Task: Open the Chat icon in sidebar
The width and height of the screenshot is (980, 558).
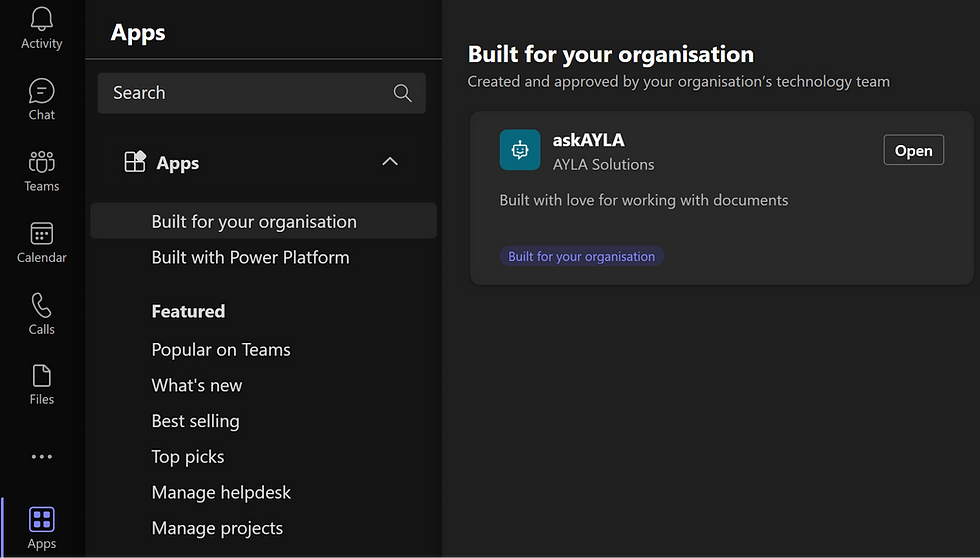Action: point(41,91)
